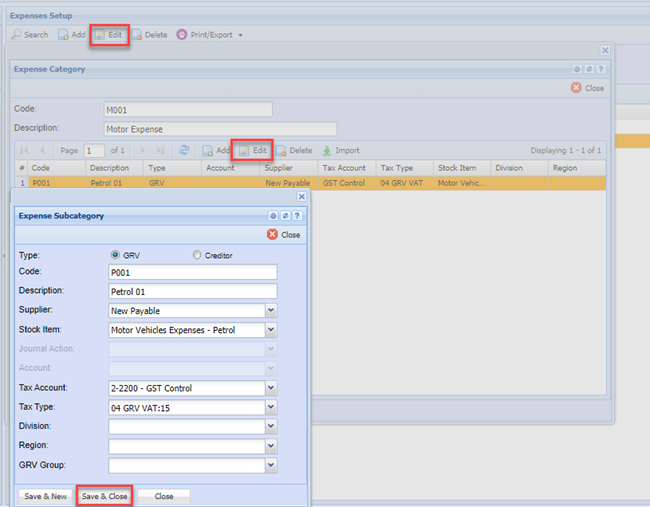Click the Import icon in grid toolbar
The height and width of the screenshot is (507, 650).
click(x=327, y=150)
